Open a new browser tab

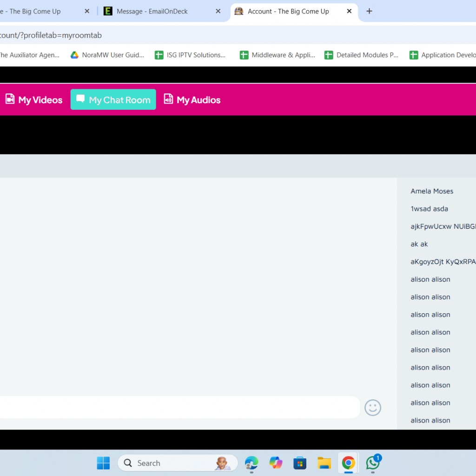click(x=369, y=11)
